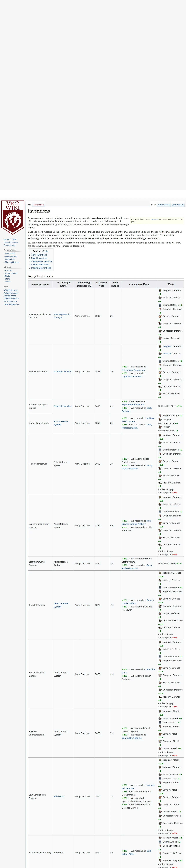Image resolution: width=186 pixels, height=868 pixels.
Task: Jump to Commerce Inventions in Contents
Action: (42, 261)
